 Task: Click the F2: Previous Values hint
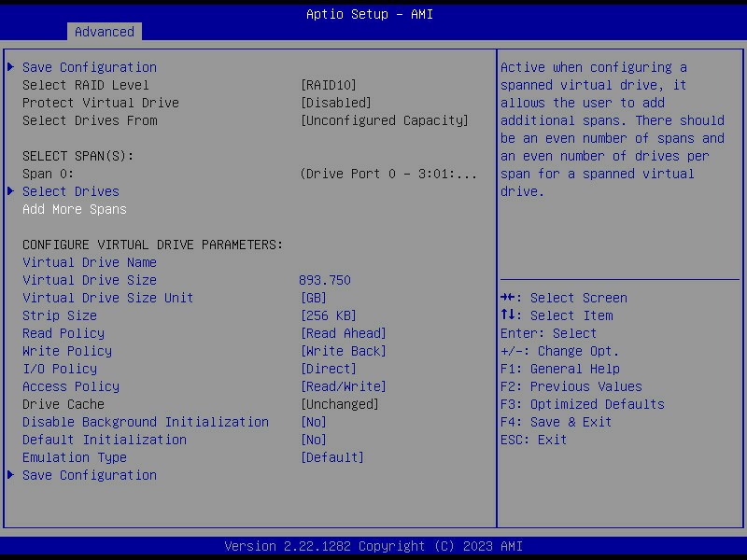[x=571, y=386]
